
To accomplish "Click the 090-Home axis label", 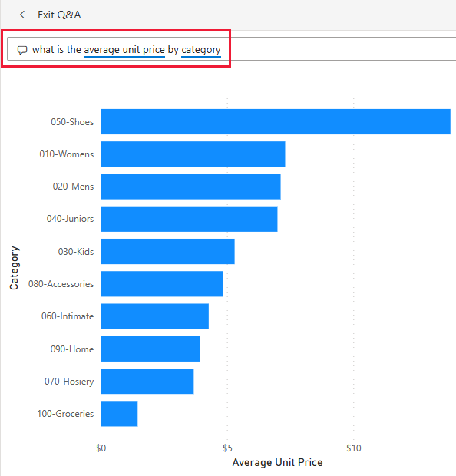I will 72,349.
